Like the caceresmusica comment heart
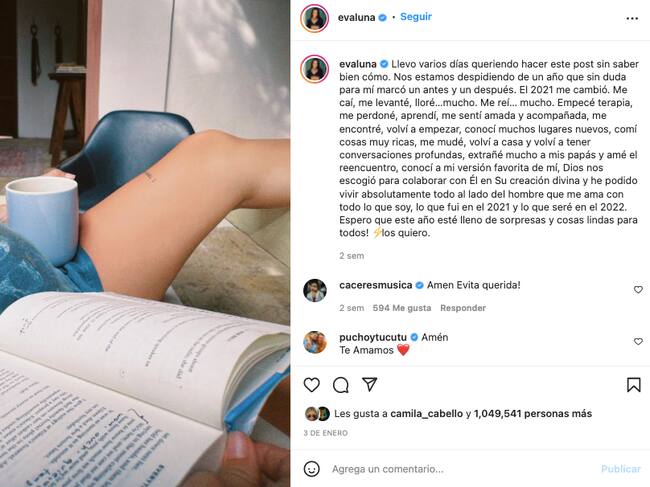Screen dimensions: 650x487 [x=638, y=290]
